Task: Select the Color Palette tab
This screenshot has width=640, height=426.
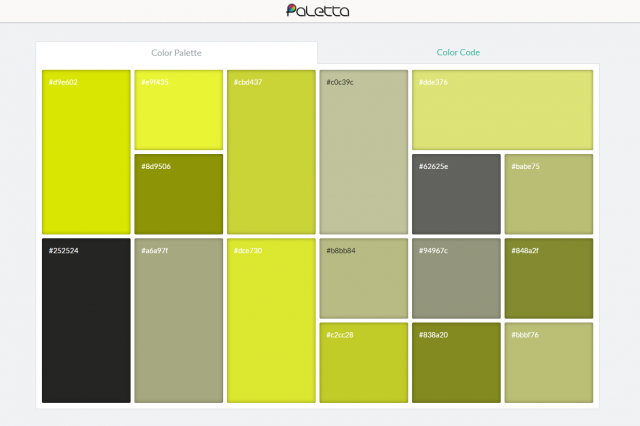Action: 176,53
